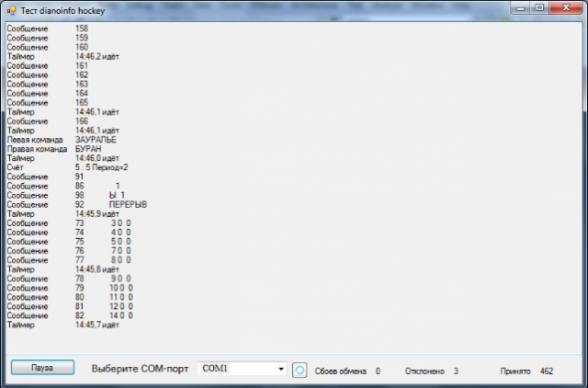Click the window title bar text
588x388 pixels.
point(62,11)
